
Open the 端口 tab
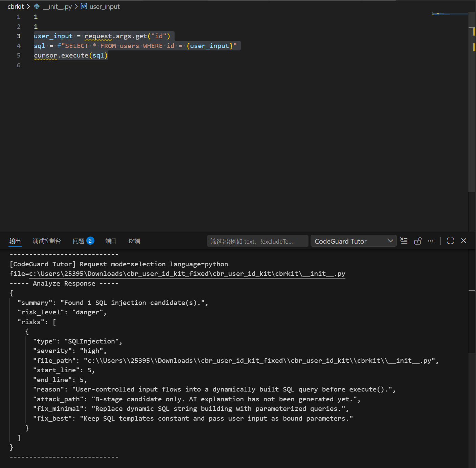click(x=111, y=241)
